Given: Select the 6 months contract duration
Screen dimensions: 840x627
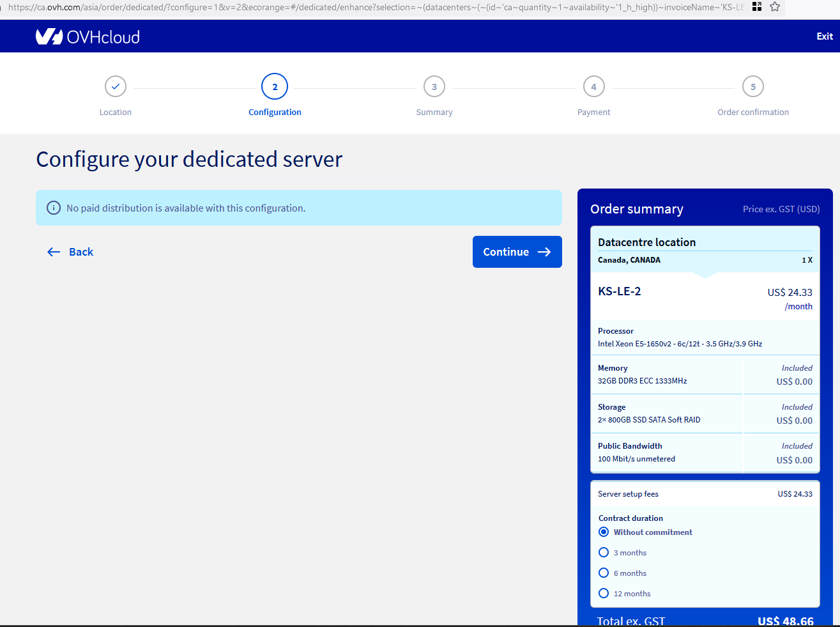Looking at the screenshot, I should coord(604,573).
